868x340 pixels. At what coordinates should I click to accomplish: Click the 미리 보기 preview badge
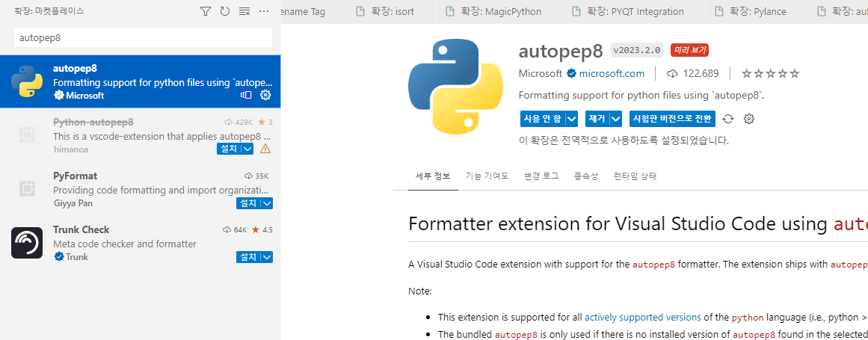coord(689,50)
